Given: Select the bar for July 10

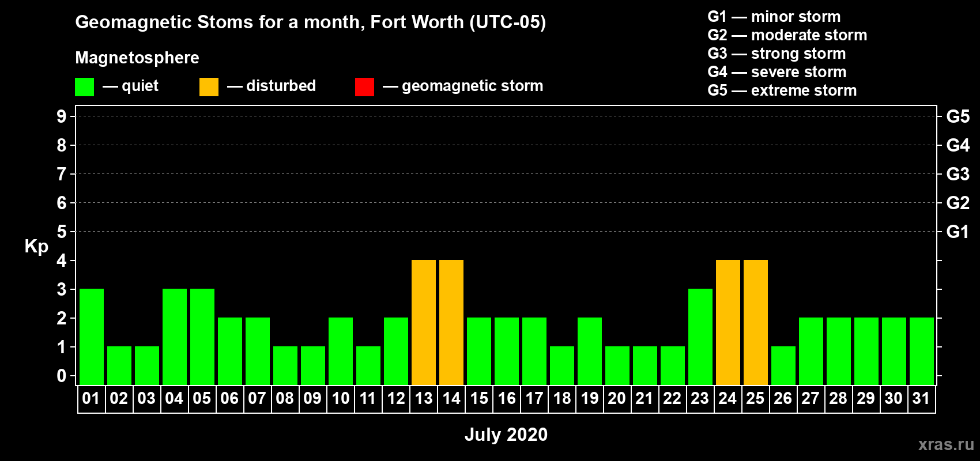Looking at the screenshot, I should coord(341,352).
